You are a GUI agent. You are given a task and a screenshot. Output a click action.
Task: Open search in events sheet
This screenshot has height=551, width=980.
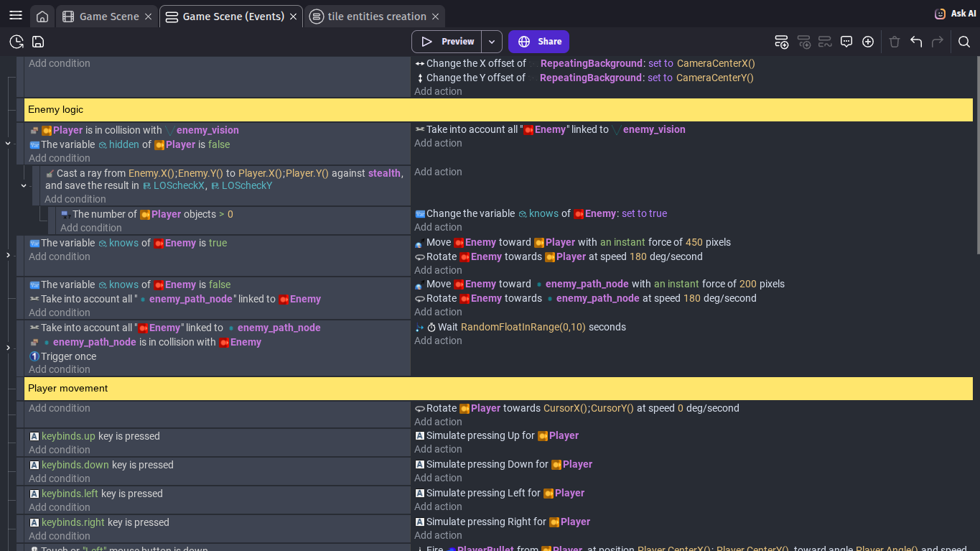tap(964, 42)
